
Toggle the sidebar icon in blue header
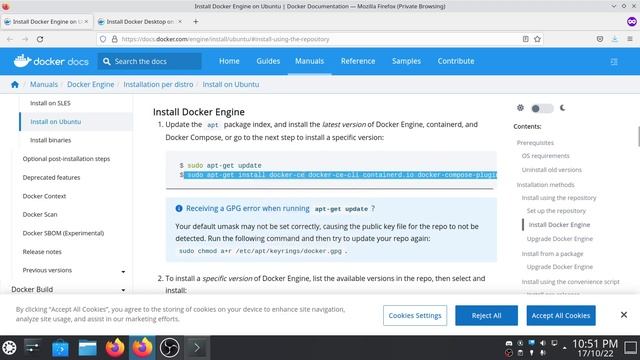(x=614, y=62)
